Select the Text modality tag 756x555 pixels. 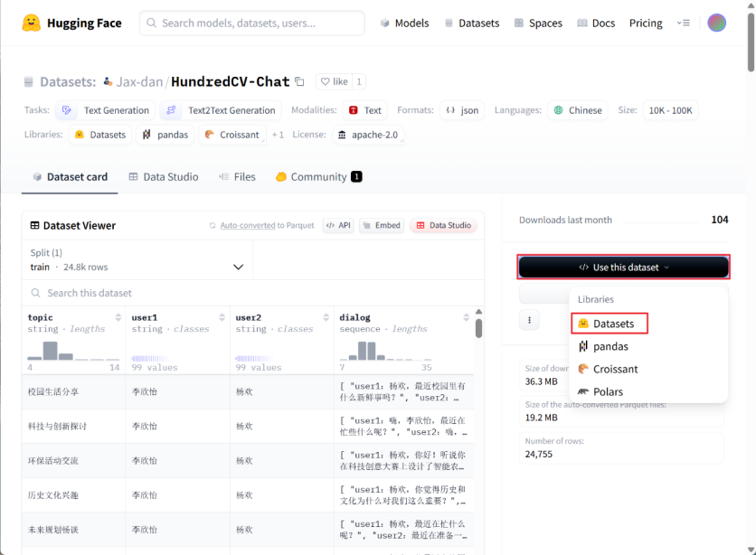pyautogui.click(x=365, y=110)
